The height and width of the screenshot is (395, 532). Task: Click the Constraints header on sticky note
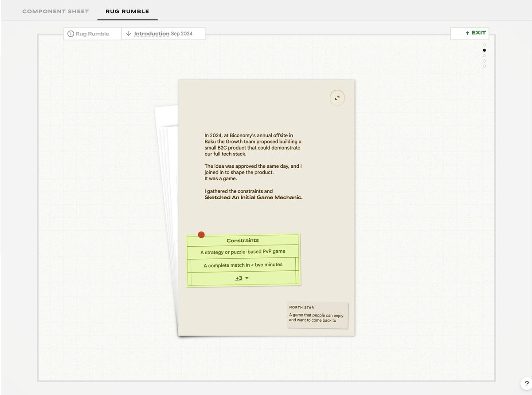[243, 241]
